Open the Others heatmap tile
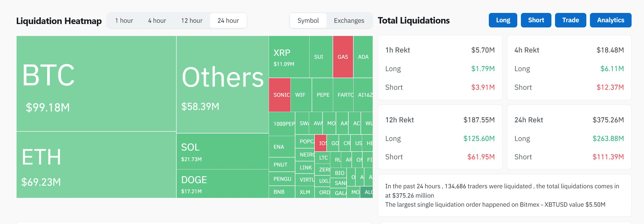The width and height of the screenshot is (644, 224). point(223,85)
